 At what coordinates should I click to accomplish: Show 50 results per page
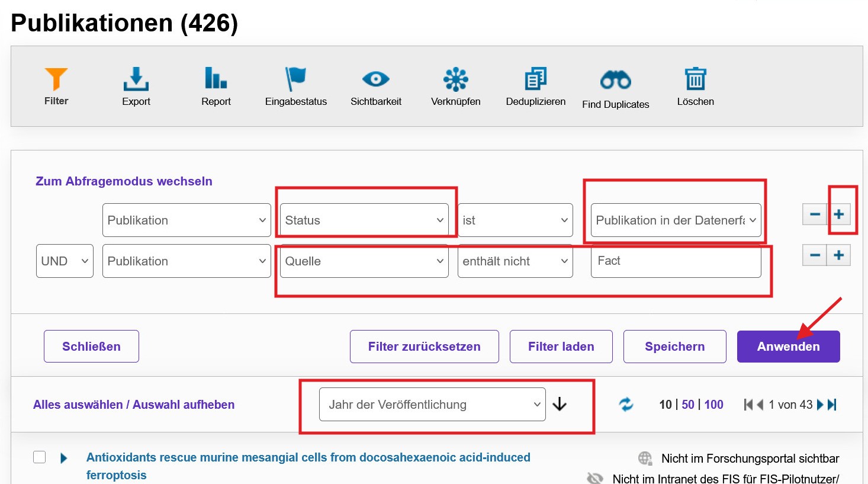pos(688,405)
